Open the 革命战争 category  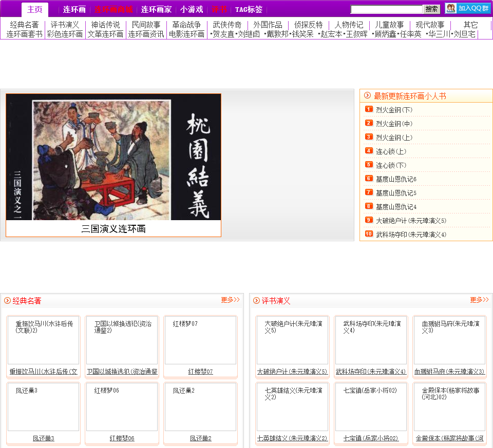click(x=186, y=25)
